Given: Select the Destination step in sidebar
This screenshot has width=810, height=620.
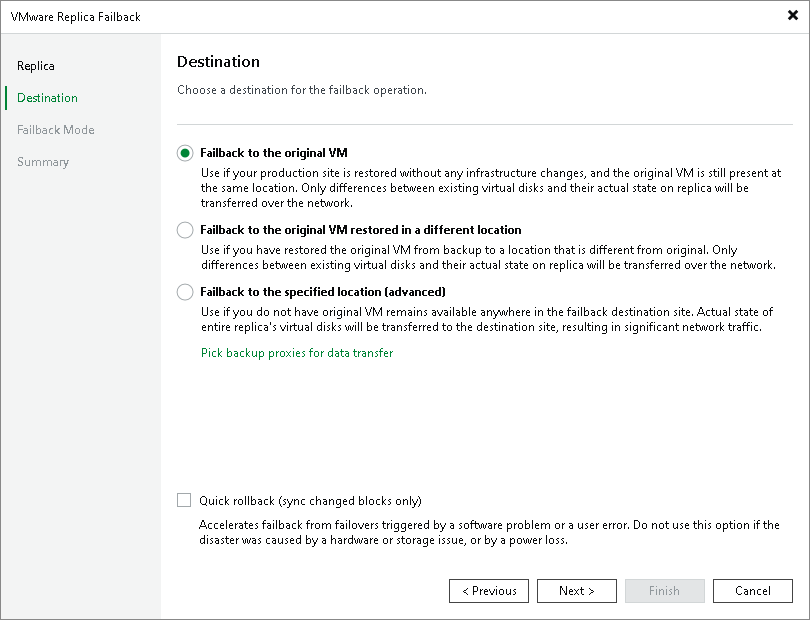Looking at the screenshot, I should click(47, 98).
